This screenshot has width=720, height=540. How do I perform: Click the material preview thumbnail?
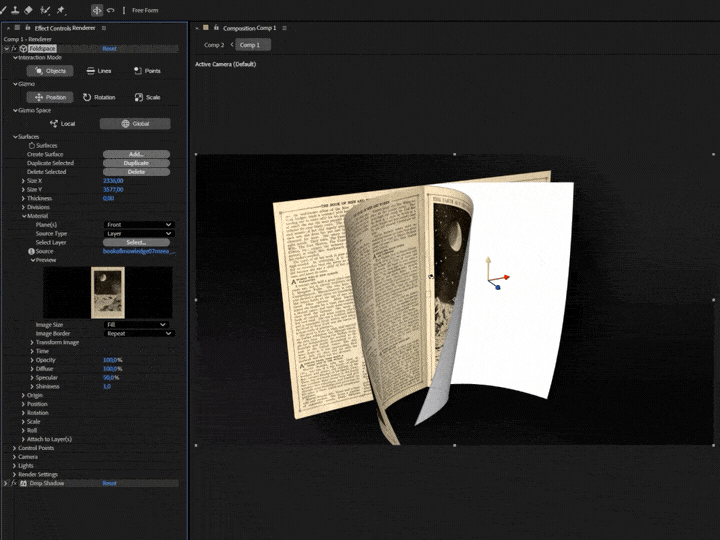(x=105, y=292)
